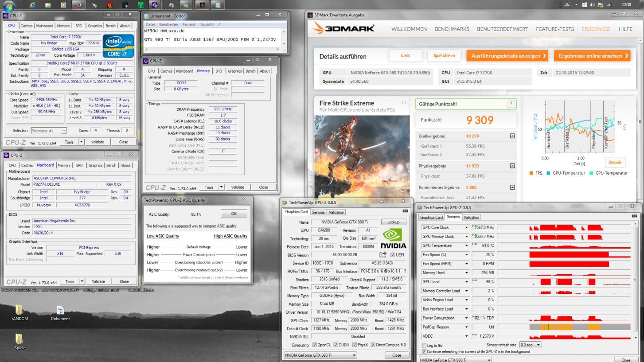Open the FEATURE-TESTS tab in 3DMark
Viewport: 644px width, 362px height.
(554, 29)
